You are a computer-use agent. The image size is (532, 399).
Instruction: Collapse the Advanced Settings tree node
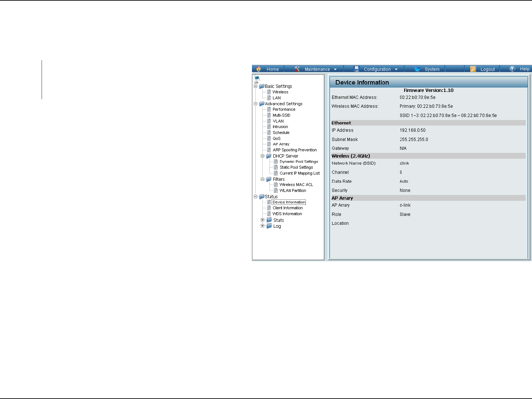(x=255, y=104)
